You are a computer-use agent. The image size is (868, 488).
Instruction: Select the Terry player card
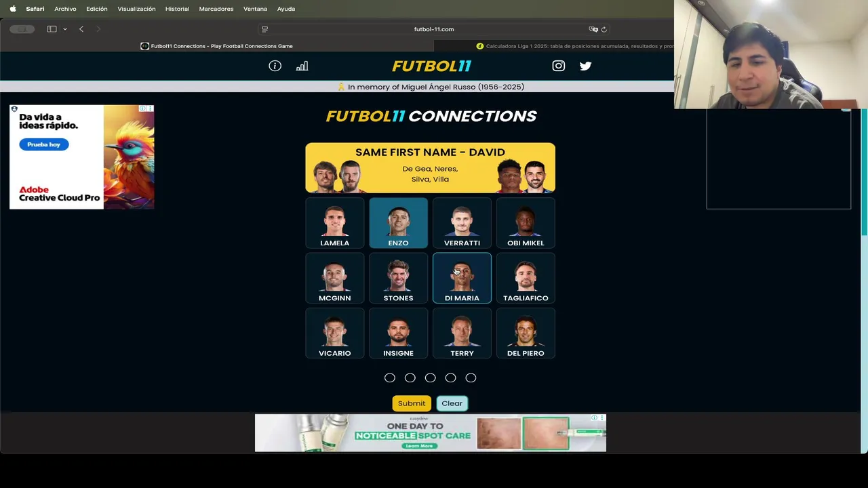[x=462, y=333]
